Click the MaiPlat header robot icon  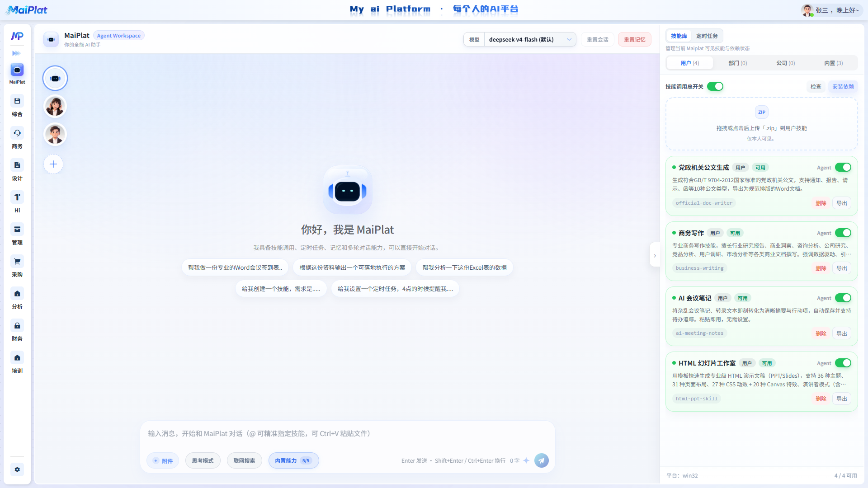[51, 40]
